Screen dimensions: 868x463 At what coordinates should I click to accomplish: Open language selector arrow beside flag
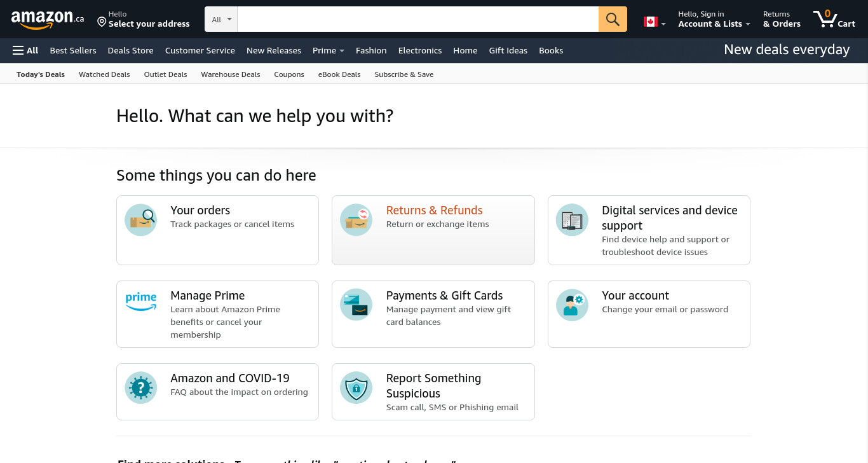tap(663, 24)
